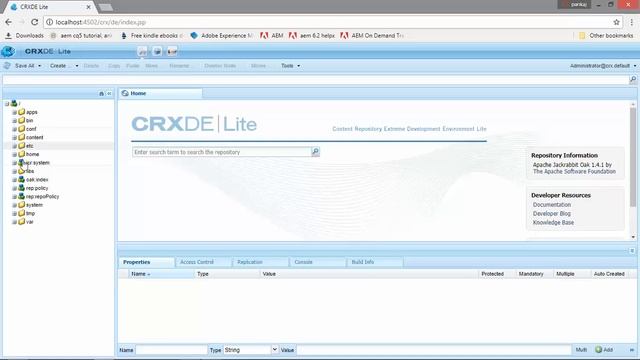Open the node type administration header icon
The height and width of the screenshot is (360, 640).
(x=172, y=51)
